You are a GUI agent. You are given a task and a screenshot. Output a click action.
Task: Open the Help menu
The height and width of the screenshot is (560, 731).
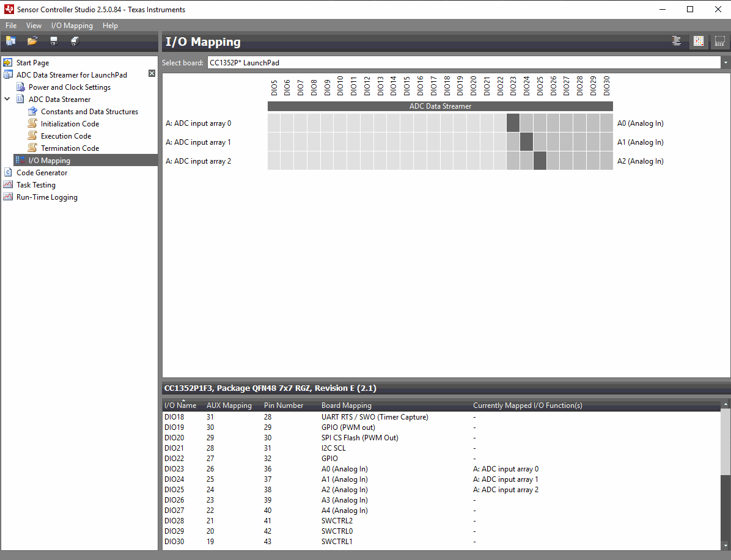click(x=110, y=26)
